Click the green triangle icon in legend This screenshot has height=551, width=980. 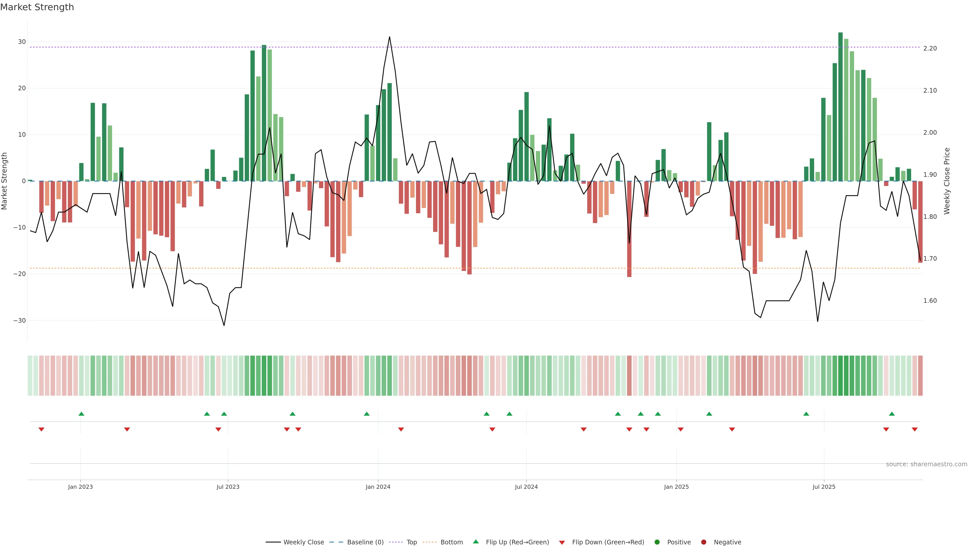coord(475,542)
